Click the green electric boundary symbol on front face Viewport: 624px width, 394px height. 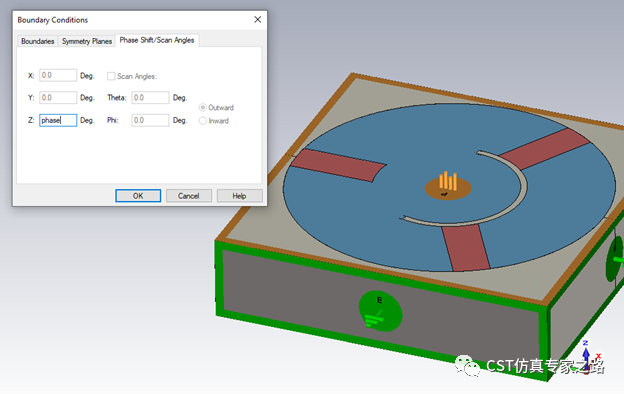(380, 311)
